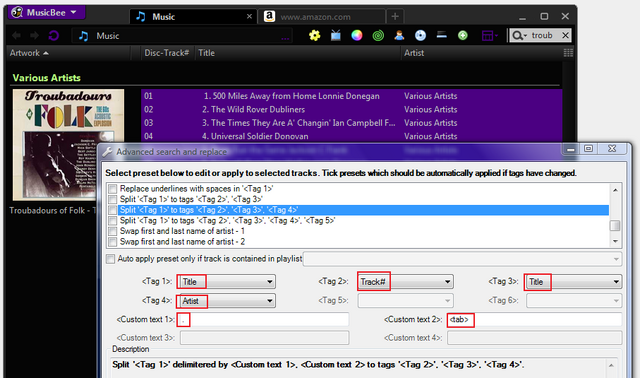Open the panel layout toolbar icon
This screenshot has height=378, width=640.
point(489,36)
